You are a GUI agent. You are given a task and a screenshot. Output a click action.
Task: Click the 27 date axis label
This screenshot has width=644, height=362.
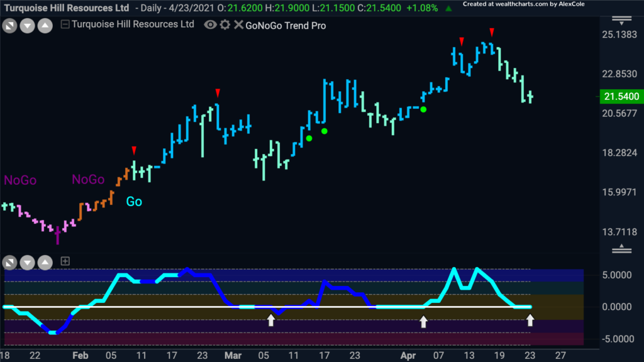pyautogui.click(x=560, y=356)
